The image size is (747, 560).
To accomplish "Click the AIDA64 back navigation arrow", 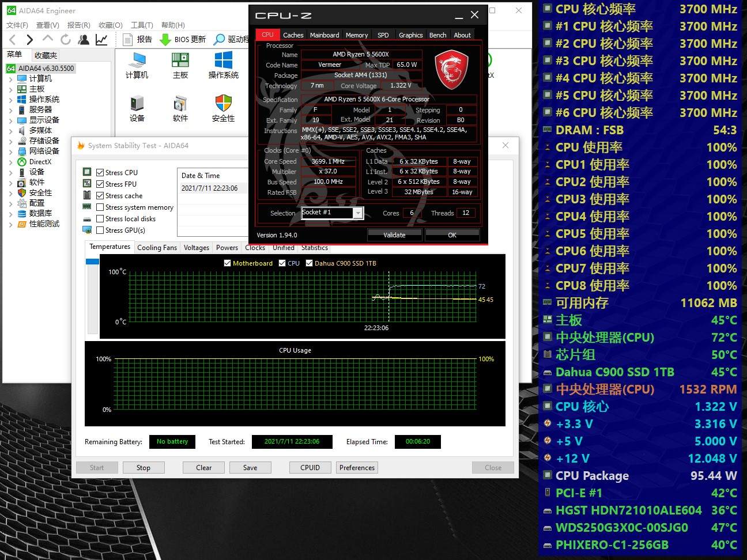I will (13, 39).
